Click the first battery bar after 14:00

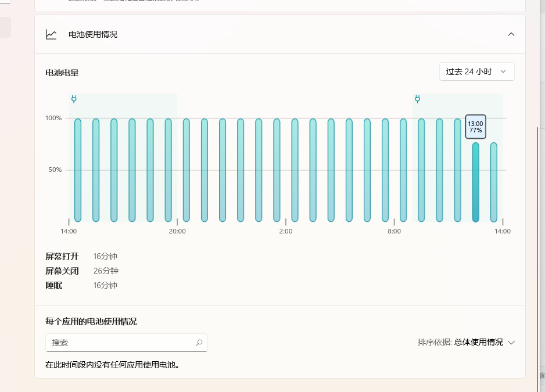click(x=78, y=170)
